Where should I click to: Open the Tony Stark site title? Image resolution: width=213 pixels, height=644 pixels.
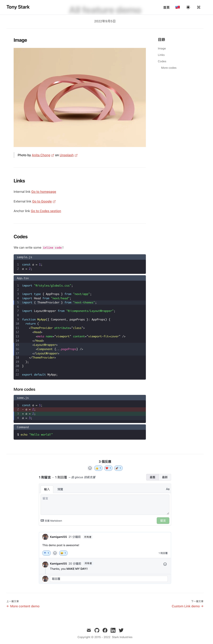[18, 7]
